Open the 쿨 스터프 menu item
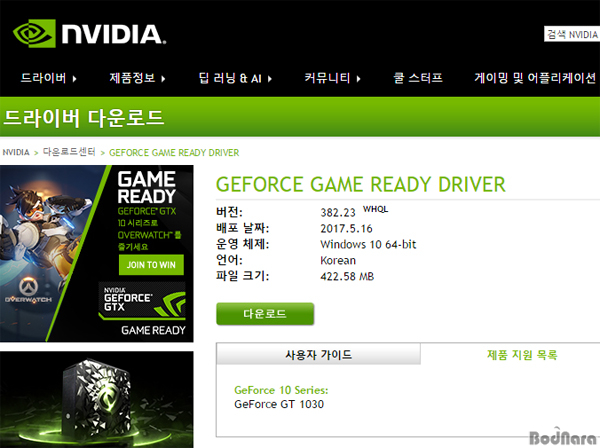Image resolution: width=600 pixels, height=448 pixels. (418, 78)
